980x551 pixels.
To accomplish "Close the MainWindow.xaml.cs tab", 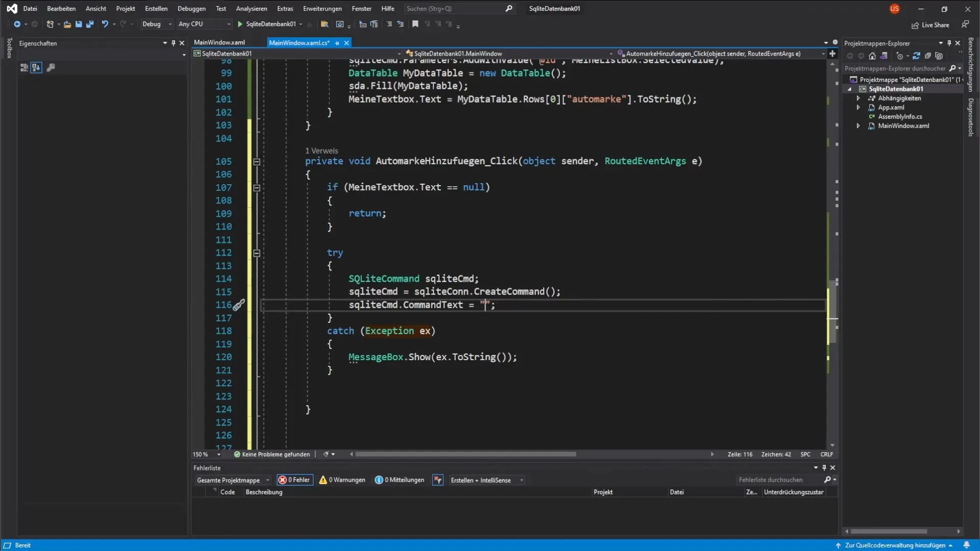I will point(347,43).
